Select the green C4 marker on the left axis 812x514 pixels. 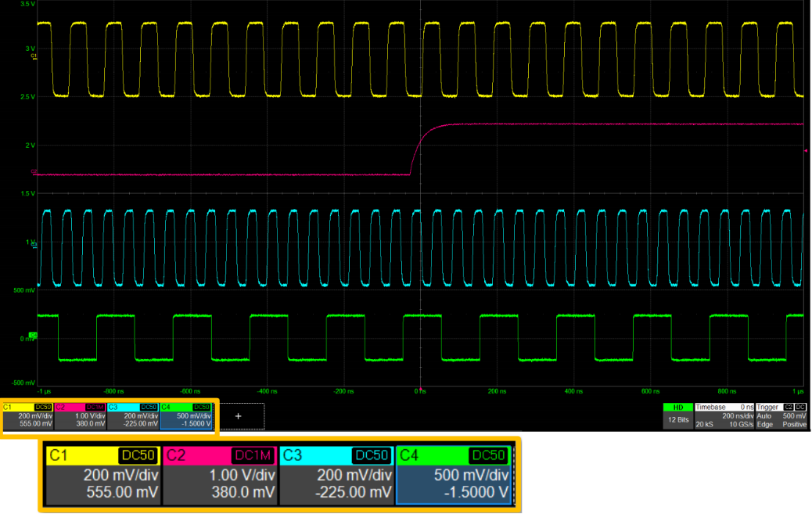[33, 336]
